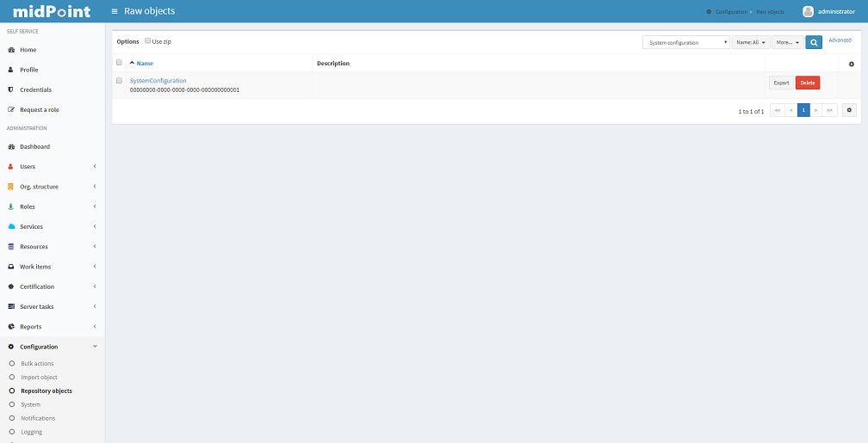Click the Reports pie chart icon
Screen dimensions: 868x443
pyautogui.click(x=11, y=326)
